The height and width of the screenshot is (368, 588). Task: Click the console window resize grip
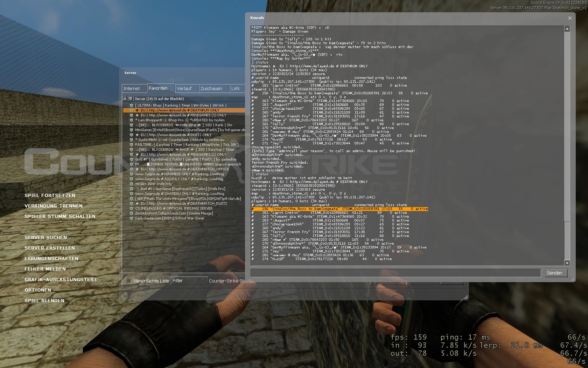572,279
